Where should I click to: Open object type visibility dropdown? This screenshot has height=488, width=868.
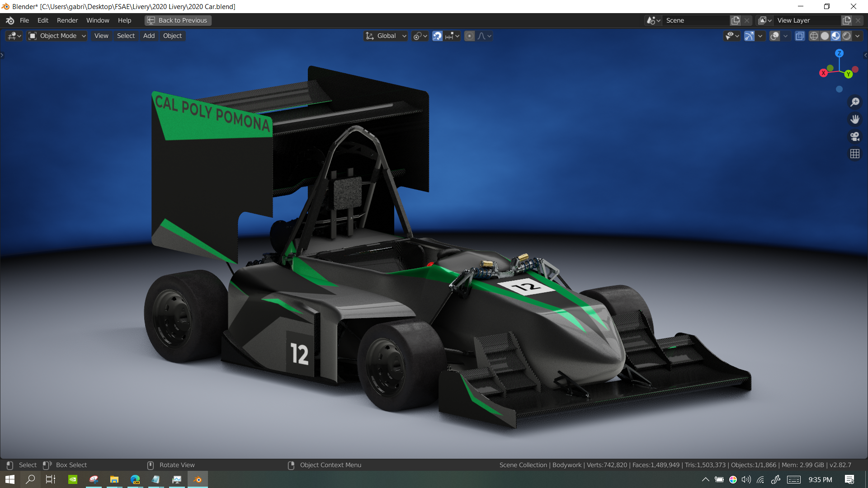(x=732, y=36)
